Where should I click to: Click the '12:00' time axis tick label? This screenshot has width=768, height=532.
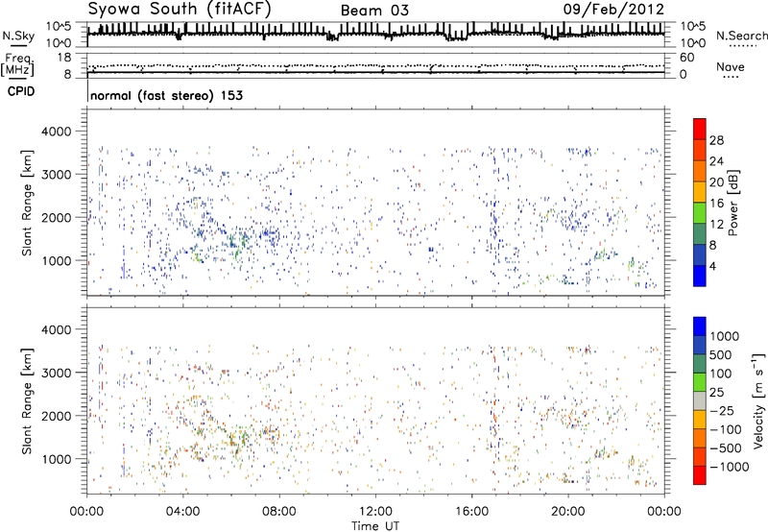coord(375,512)
